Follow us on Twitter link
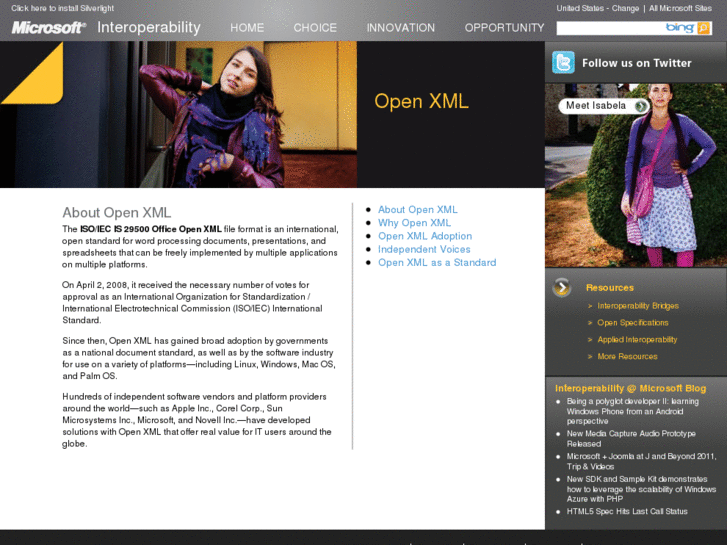The height and width of the screenshot is (545, 727). (x=637, y=63)
